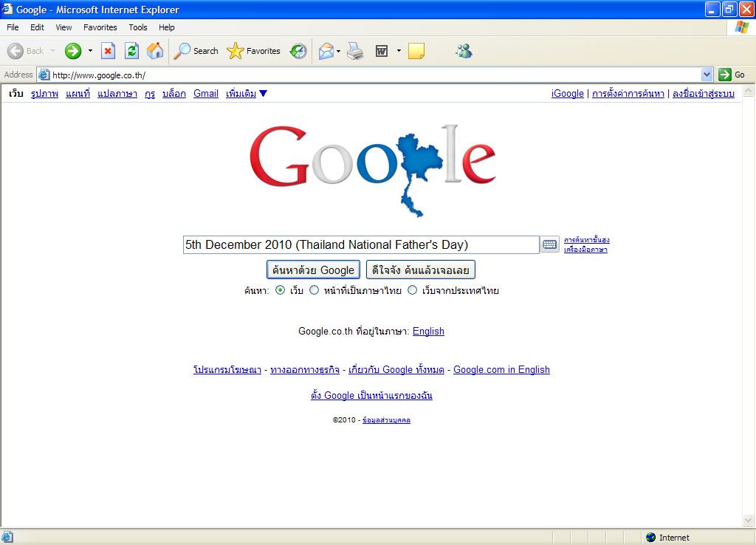The image size is (756, 545).
Task: Open the iGoogle link
Action: pyautogui.click(x=568, y=94)
